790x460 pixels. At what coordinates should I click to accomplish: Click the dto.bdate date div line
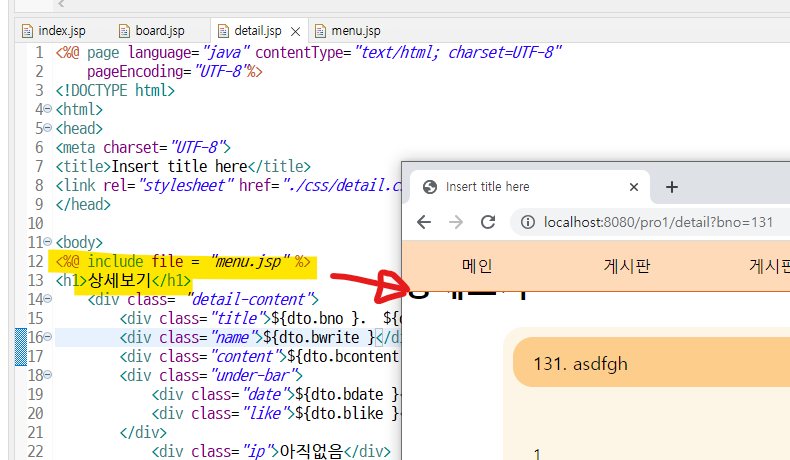(x=276, y=394)
